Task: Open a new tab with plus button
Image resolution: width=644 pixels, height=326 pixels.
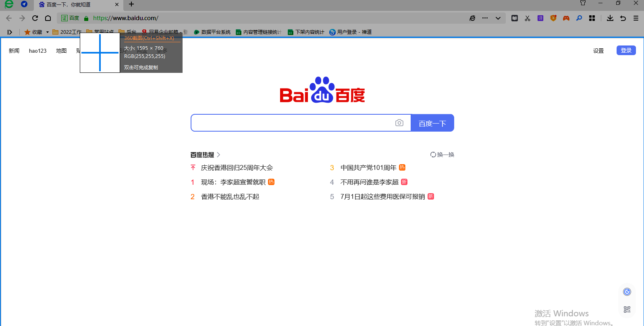Action: click(131, 4)
